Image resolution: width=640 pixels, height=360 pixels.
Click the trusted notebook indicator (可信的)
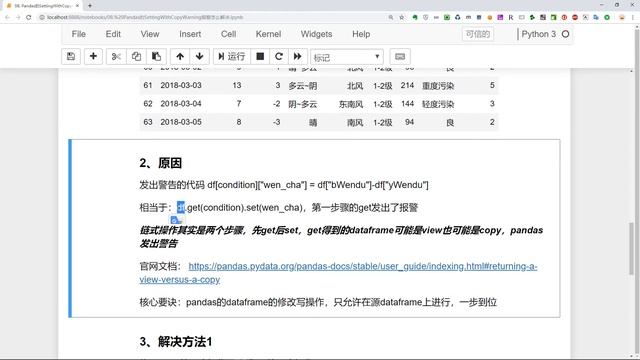tap(478, 34)
